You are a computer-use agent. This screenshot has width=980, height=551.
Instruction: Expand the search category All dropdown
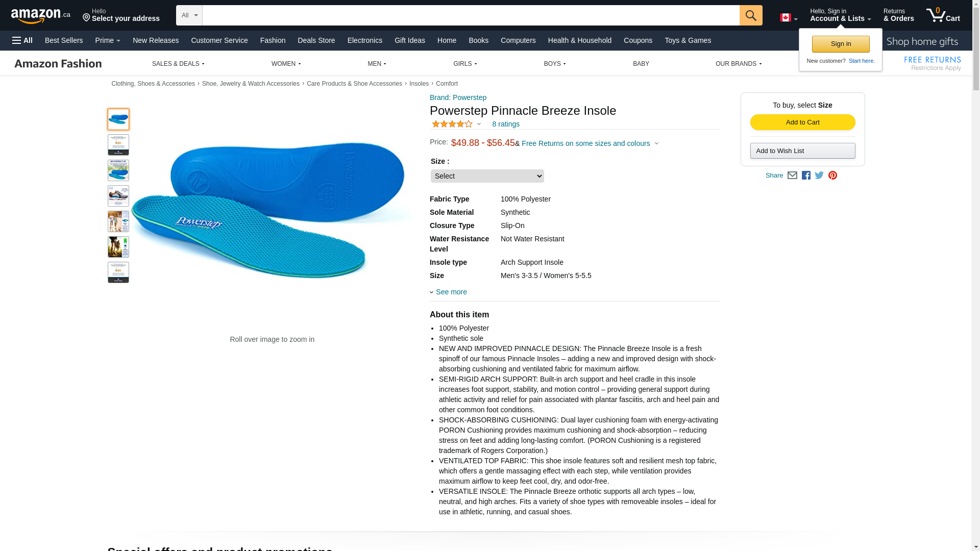tap(189, 15)
